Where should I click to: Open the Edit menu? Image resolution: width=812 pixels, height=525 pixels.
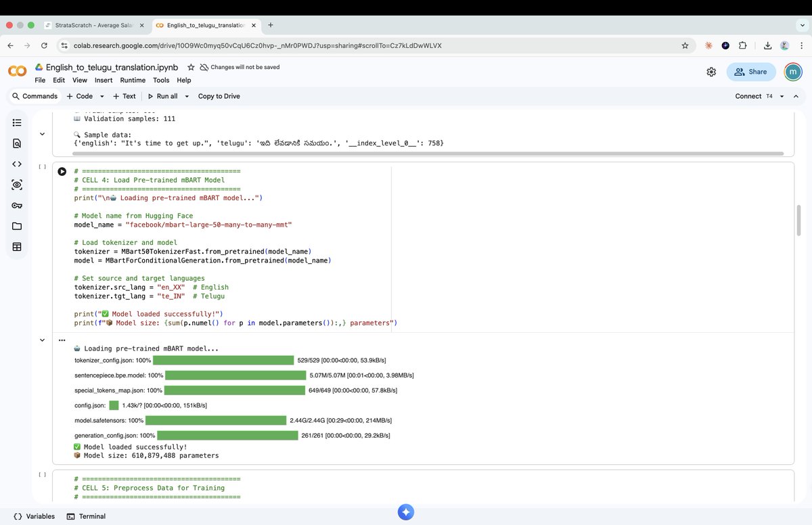pos(59,80)
